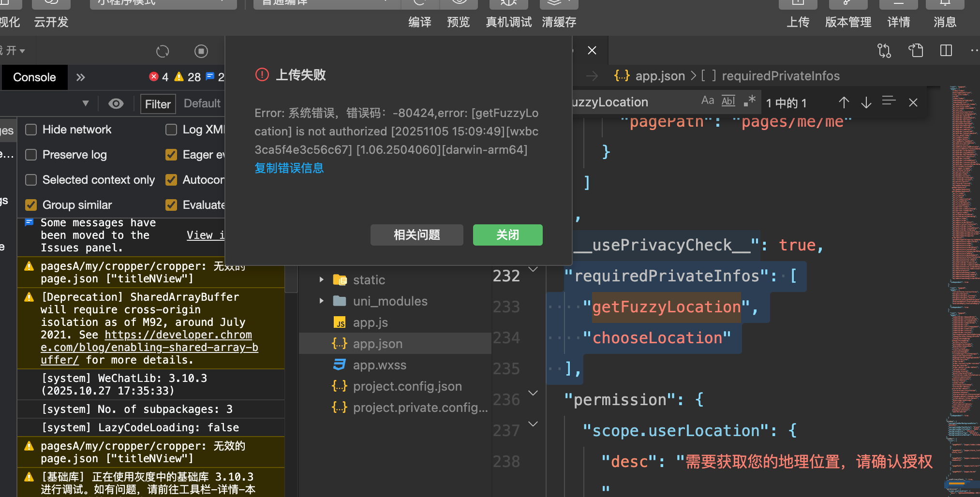Click the upload failed error icon

(x=262, y=75)
